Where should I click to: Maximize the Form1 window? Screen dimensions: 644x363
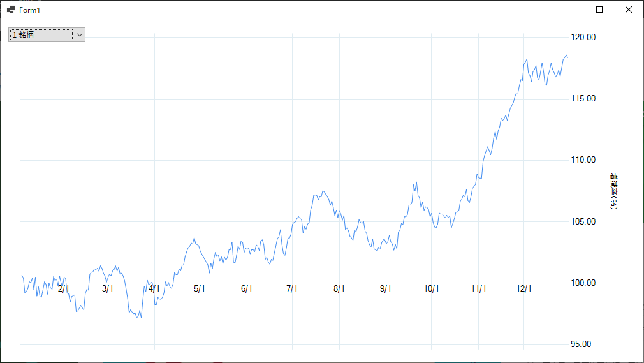coord(599,10)
